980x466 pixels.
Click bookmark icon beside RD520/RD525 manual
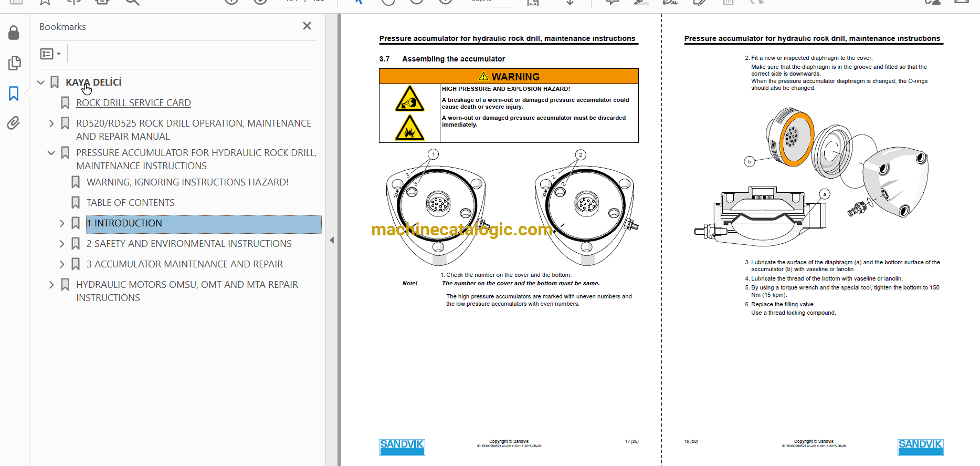pyautogui.click(x=65, y=123)
